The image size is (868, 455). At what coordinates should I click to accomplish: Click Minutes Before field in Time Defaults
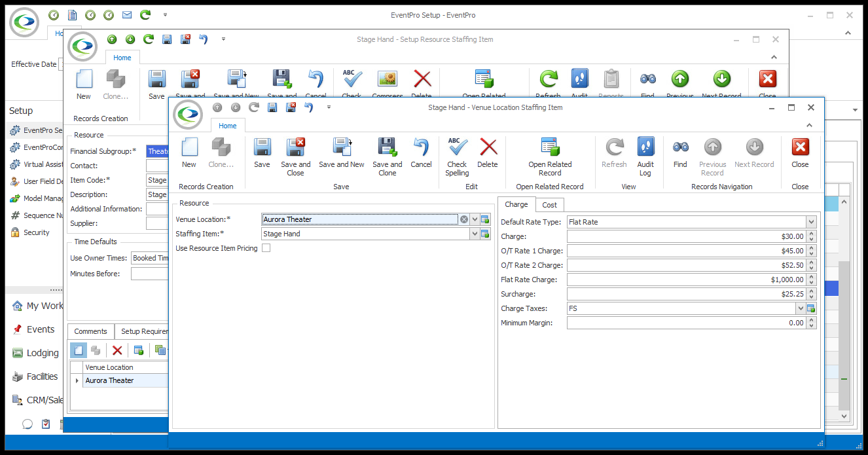coord(149,274)
